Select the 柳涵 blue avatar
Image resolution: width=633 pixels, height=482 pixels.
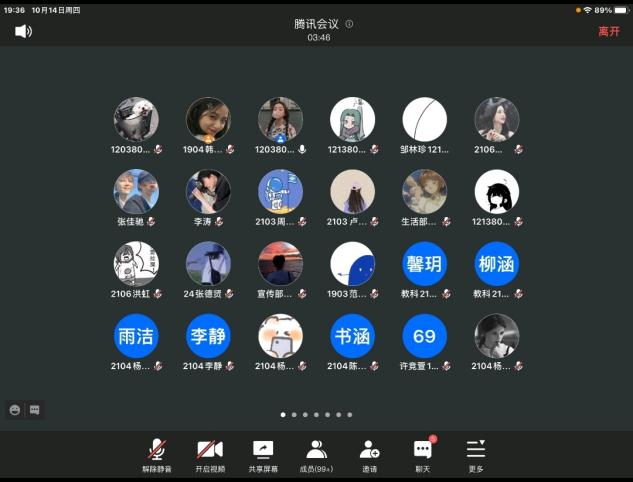(497, 264)
